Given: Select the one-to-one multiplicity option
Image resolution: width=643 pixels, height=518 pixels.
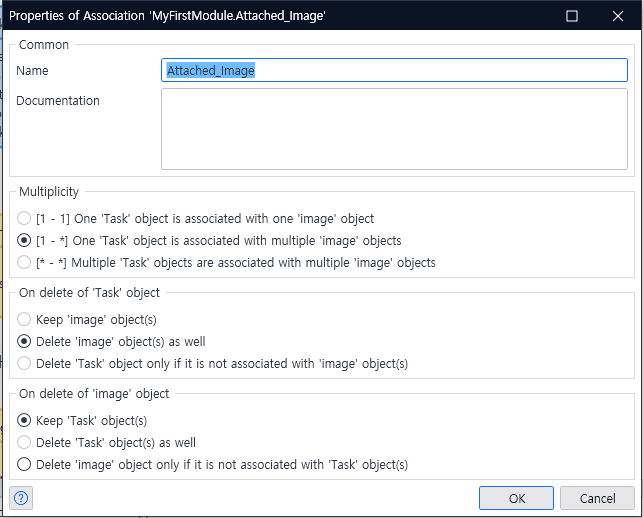Looking at the screenshot, I should (x=25, y=218).
